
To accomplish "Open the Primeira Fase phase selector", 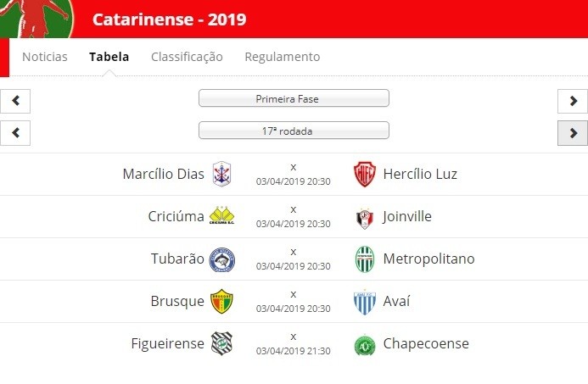I will [x=294, y=98].
